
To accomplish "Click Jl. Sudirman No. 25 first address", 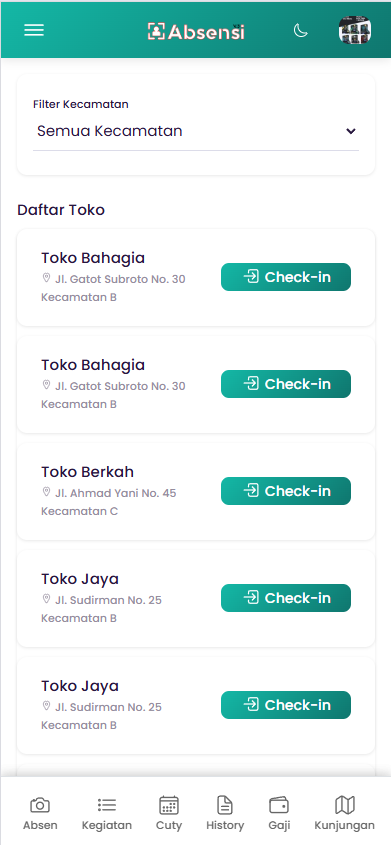I will [x=108, y=600].
